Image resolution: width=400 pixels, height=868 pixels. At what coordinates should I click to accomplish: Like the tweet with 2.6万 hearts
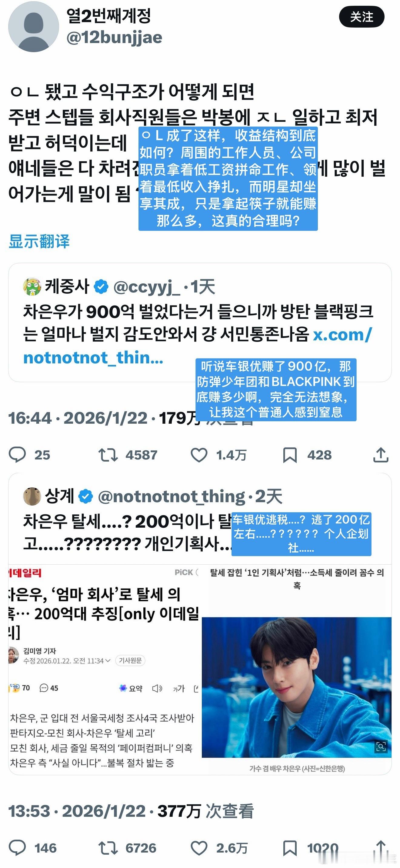[x=199, y=847]
